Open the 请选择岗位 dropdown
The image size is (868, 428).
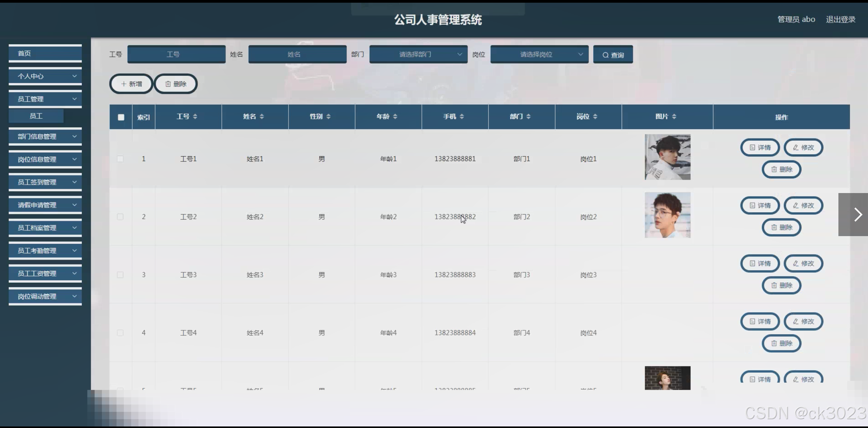[x=539, y=55]
